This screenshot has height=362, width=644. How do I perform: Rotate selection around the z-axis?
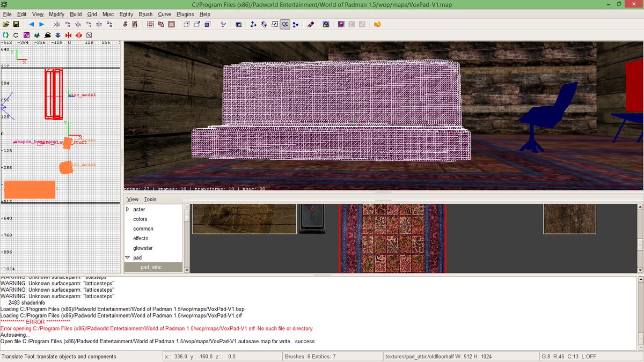point(109,24)
